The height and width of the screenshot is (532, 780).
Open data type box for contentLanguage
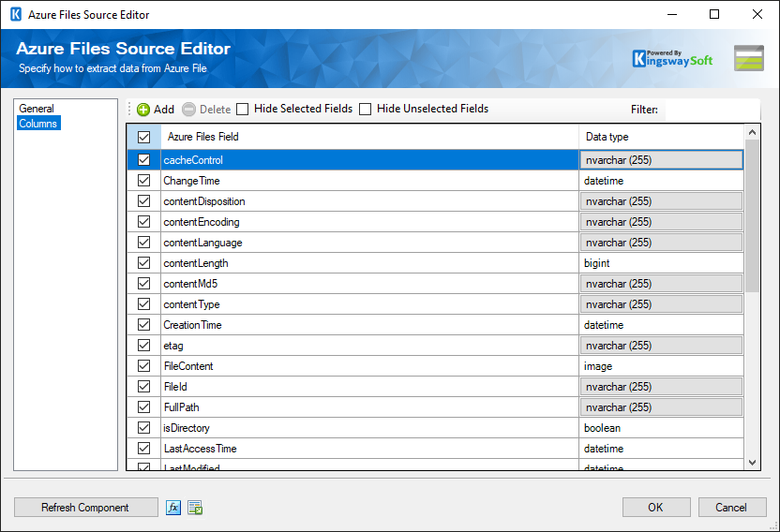click(x=661, y=243)
